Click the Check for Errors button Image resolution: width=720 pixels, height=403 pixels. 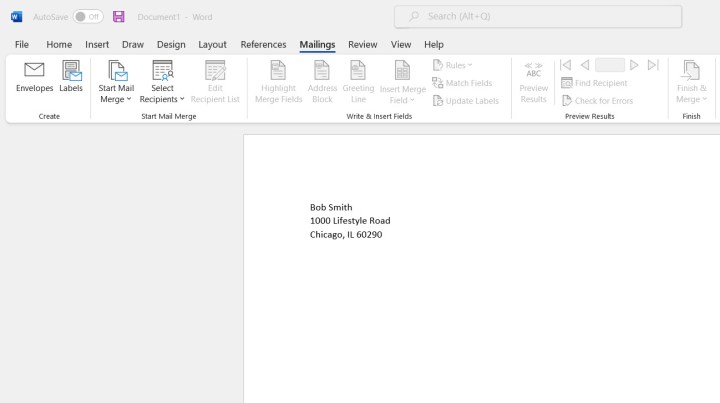click(x=598, y=101)
